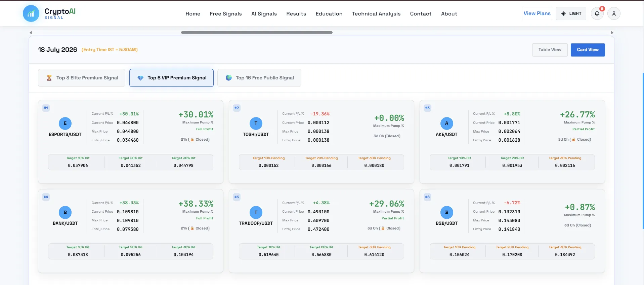Image resolution: width=644 pixels, height=285 pixels.
Task: Click the BANK/USDT coin avatar
Action: 65,213
